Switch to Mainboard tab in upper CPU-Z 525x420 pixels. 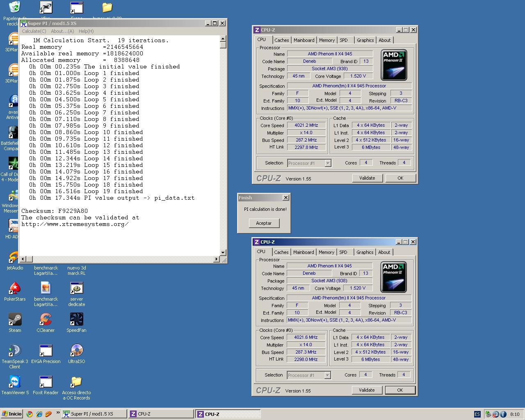[x=304, y=40]
